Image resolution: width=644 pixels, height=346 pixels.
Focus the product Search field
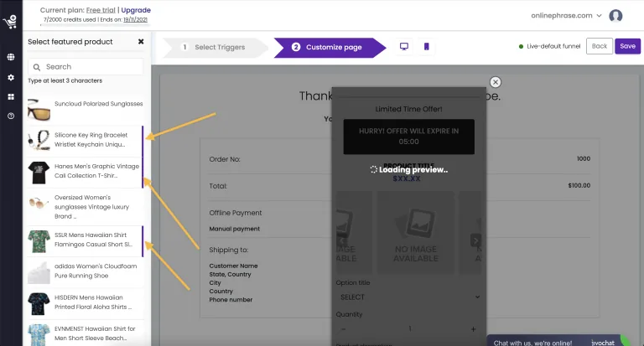pyautogui.click(x=86, y=67)
